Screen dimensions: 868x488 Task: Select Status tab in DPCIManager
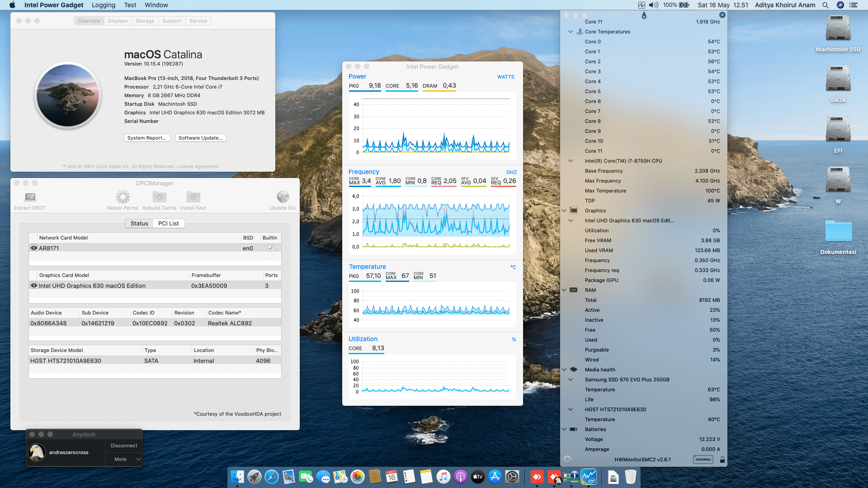point(139,223)
